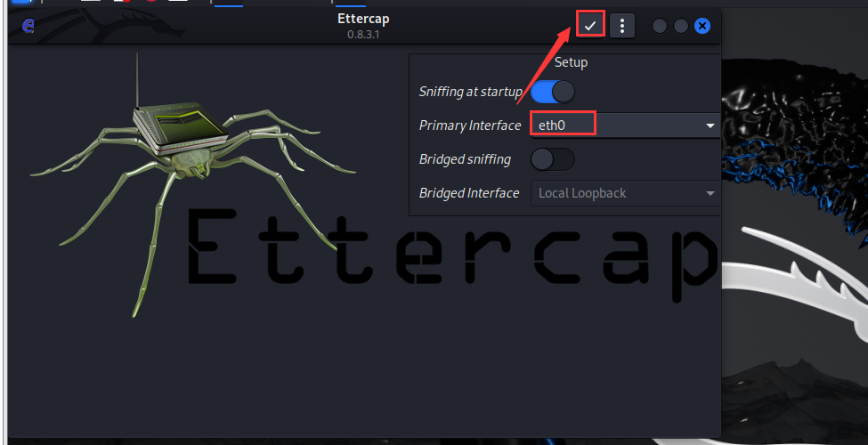The image size is (868, 445).
Task: Click the version number 0.8.3.1
Action: pyautogui.click(x=363, y=35)
